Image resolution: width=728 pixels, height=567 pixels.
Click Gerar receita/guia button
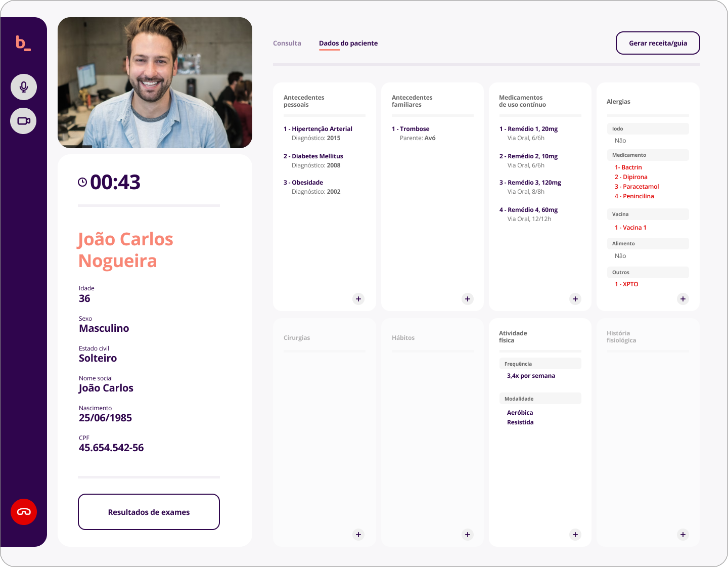pos(658,43)
